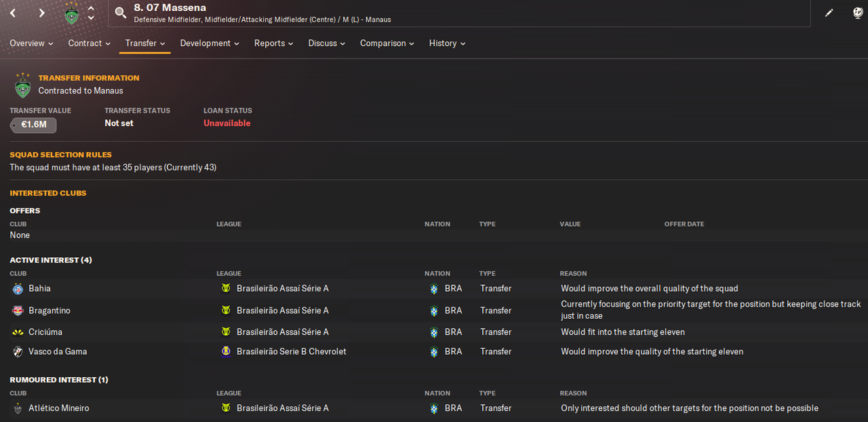
Task: Click the 'Not set' transfer status
Action: click(119, 123)
